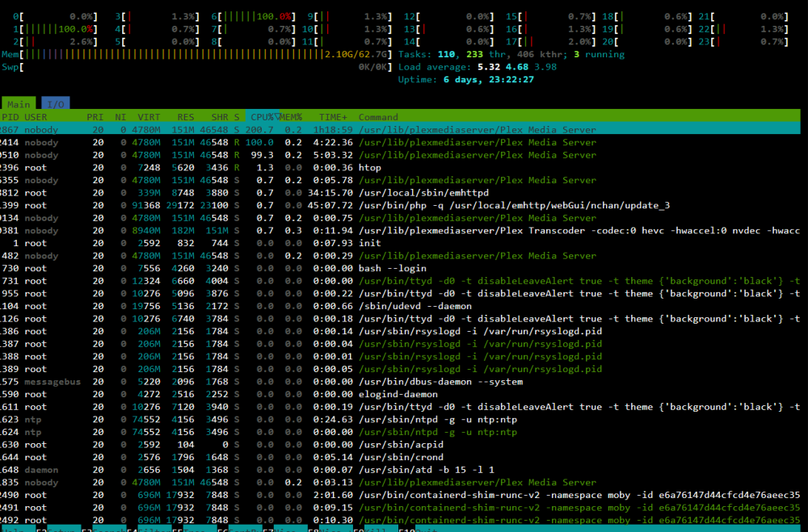Sort by the USER column header
Image resolution: width=808 pixels, height=532 pixels.
coord(36,117)
